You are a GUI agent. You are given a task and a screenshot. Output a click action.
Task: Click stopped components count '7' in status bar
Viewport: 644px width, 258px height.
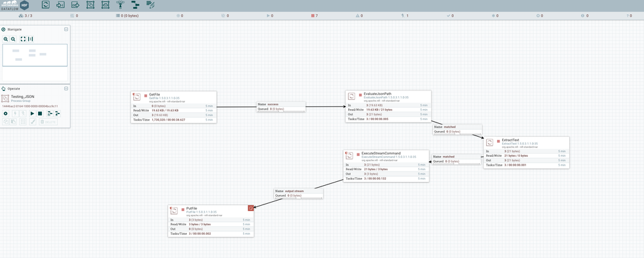tap(313, 15)
